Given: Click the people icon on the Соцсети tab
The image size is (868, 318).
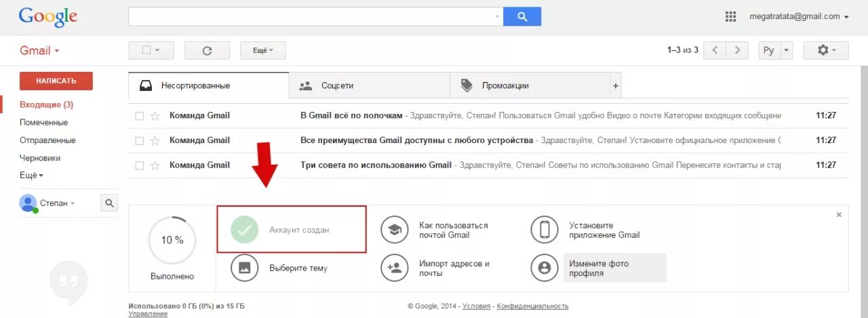Looking at the screenshot, I should [306, 85].
